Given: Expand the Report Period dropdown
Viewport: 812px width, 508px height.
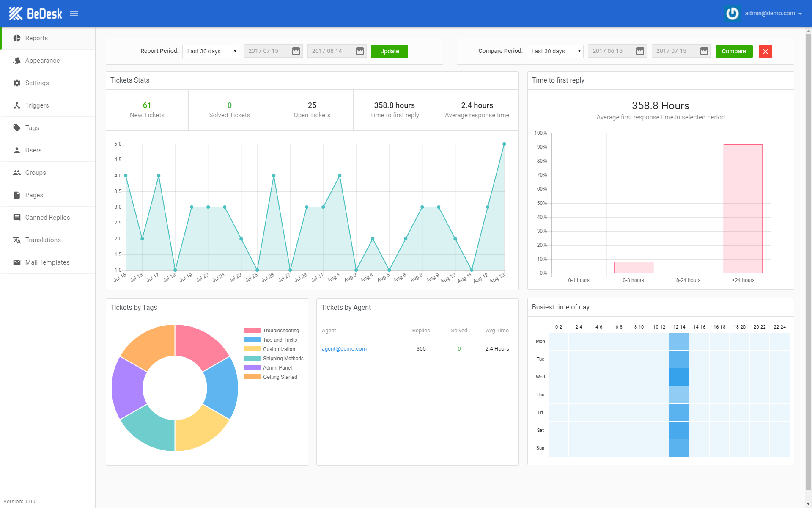Looking at the screenshot, I should pos(211,51).
